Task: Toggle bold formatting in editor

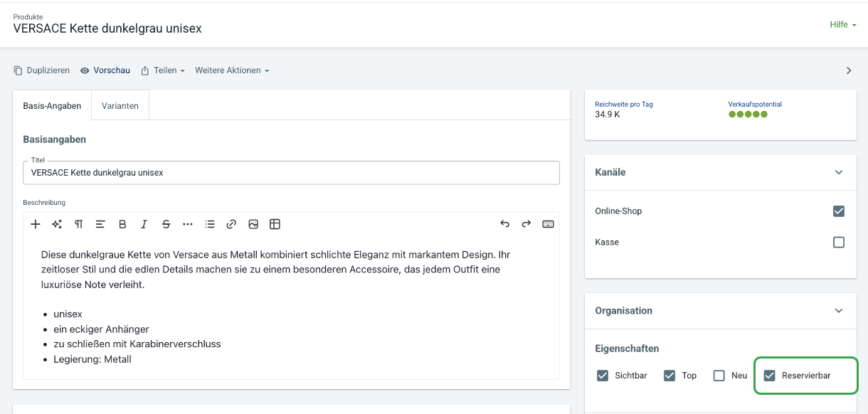Action: (122, 224)
